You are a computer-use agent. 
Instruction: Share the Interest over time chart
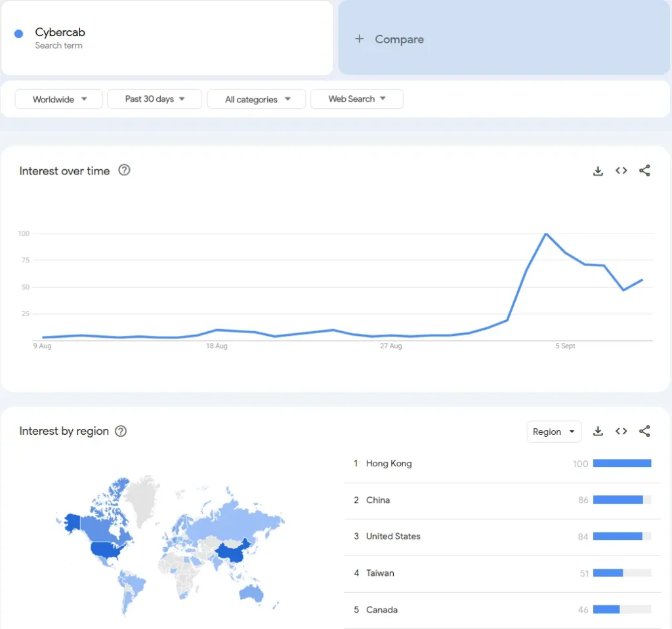click(x=644, y=171)
